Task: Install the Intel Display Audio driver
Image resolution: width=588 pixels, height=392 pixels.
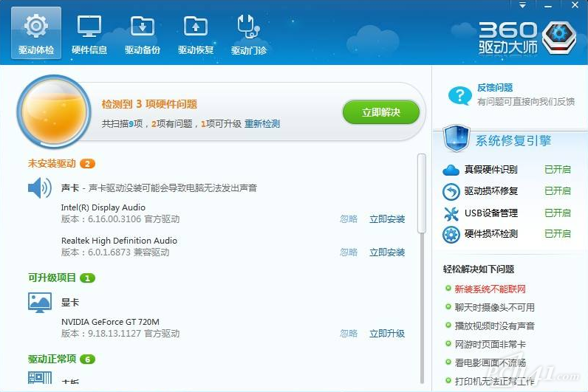Action: coord(387,219)
